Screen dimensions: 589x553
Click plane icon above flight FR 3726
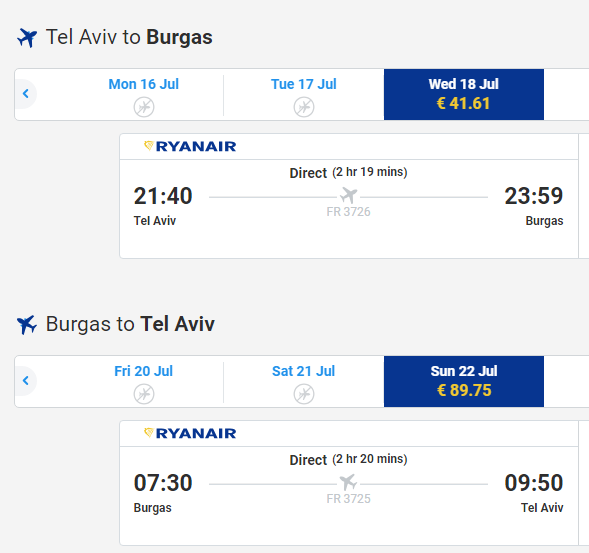pyautogui.click(x=349, y=195)
